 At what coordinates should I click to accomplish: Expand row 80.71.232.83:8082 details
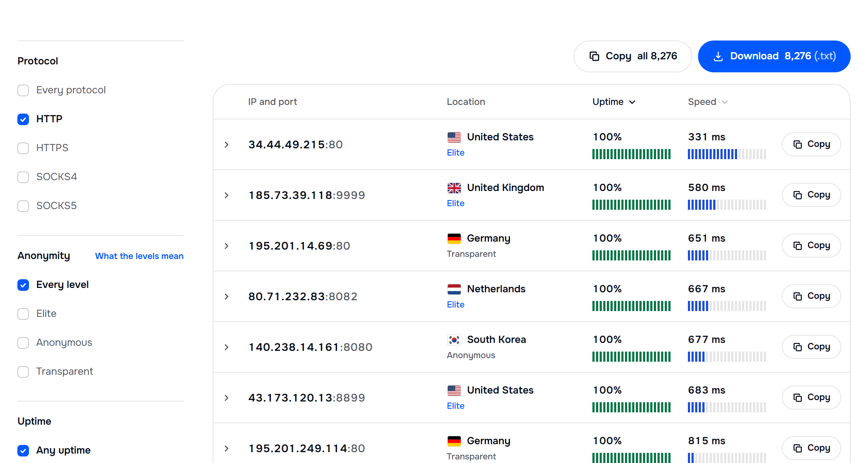[x=226, y=297]
